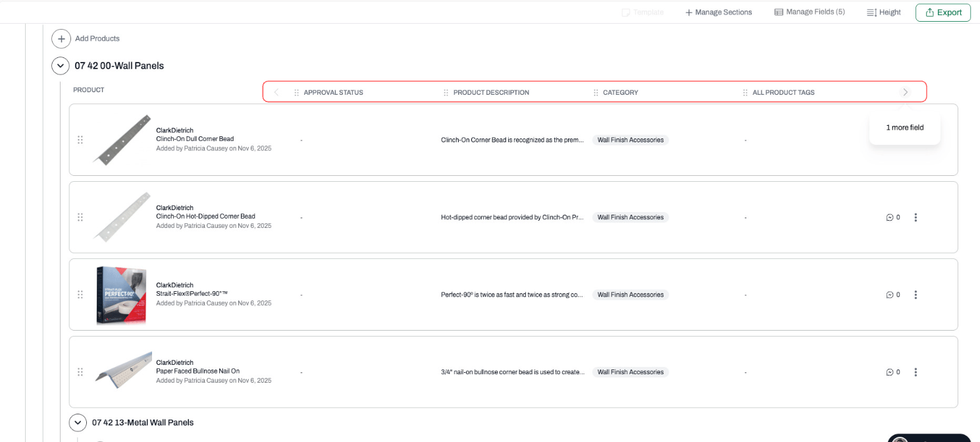Screen dimensions: 980x442
Task: Click drag handle beside Approval Status column
Action: coord(297,93)
